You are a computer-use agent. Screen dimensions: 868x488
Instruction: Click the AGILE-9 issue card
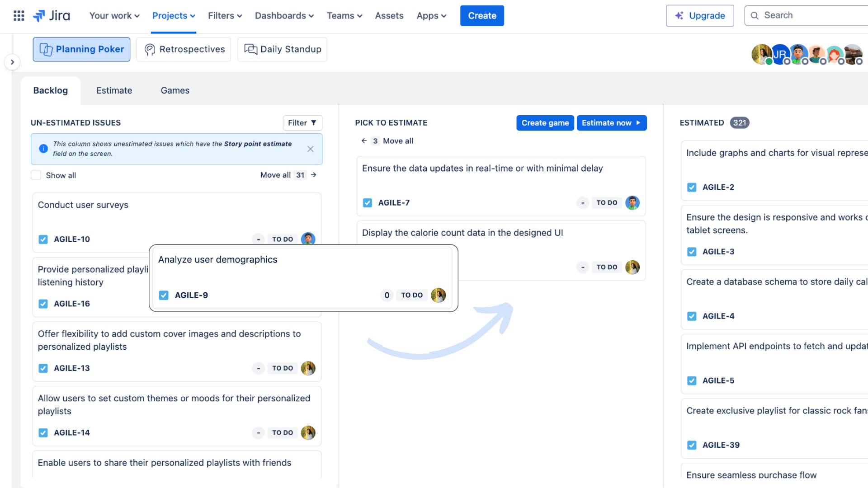304,277
